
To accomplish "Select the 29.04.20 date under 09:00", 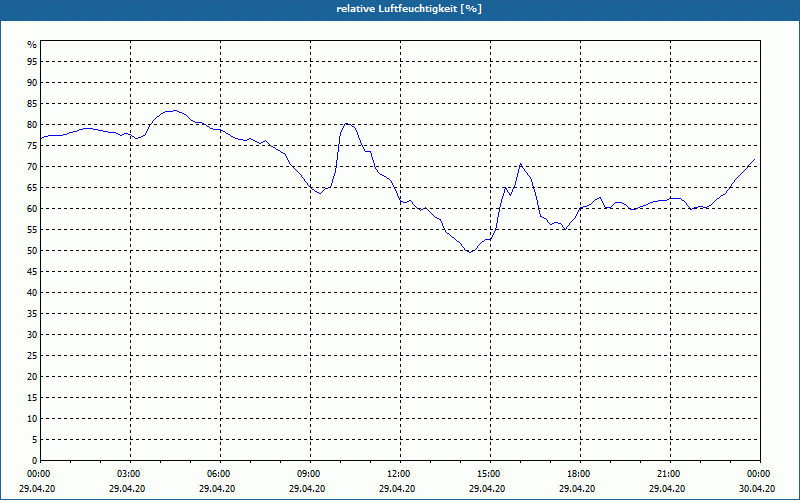I will click(307, 489).
